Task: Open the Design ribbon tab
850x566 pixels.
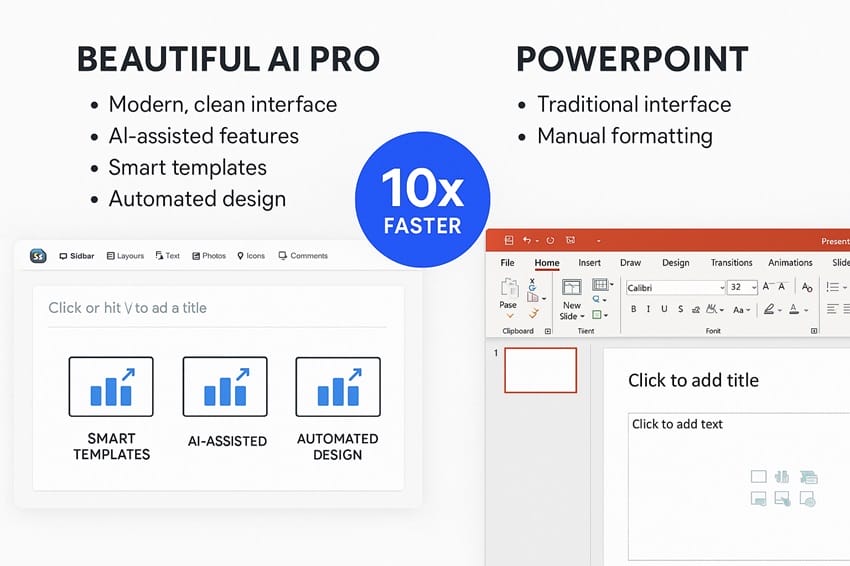Action: click(675, 262)
